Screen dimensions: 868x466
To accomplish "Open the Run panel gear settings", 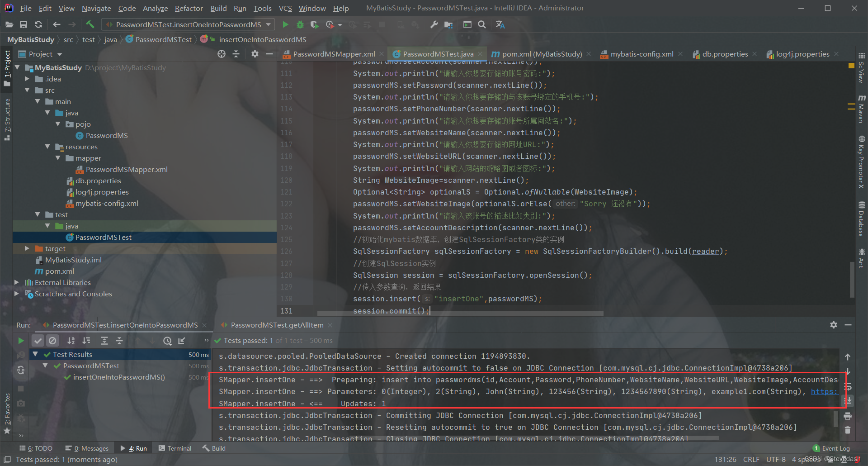I will coord(834,325).
